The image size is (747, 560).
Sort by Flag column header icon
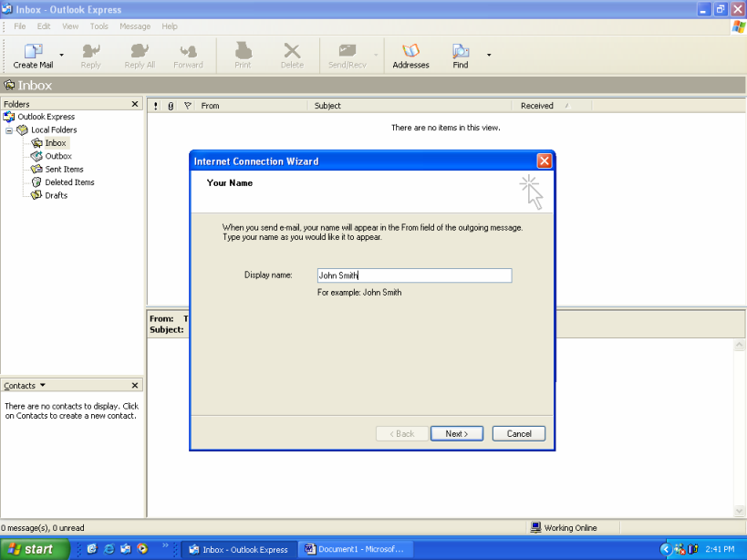[x=188, y=106]
